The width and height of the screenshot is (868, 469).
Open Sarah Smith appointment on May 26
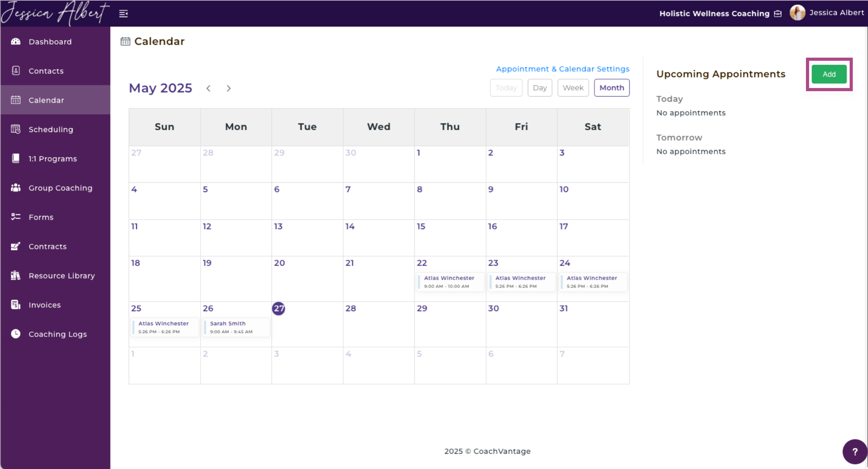pyautogui.click(x=236, y=327)
